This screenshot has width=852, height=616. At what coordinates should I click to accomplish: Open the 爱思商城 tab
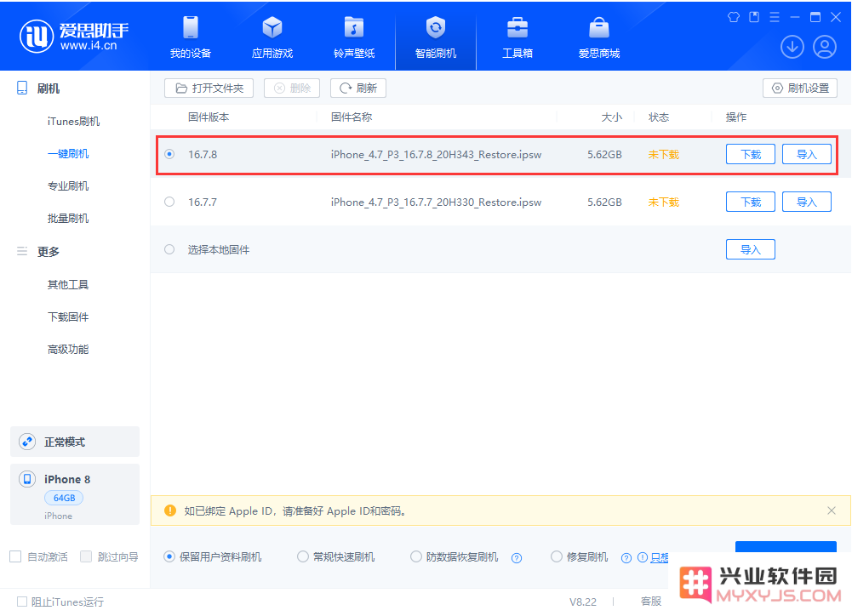click(599, 37)
